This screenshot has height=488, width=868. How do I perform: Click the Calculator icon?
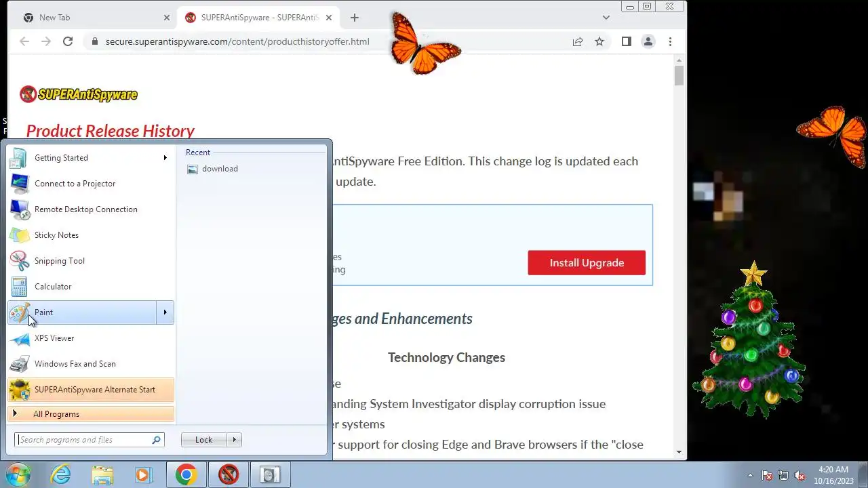[x=19, y=287]
